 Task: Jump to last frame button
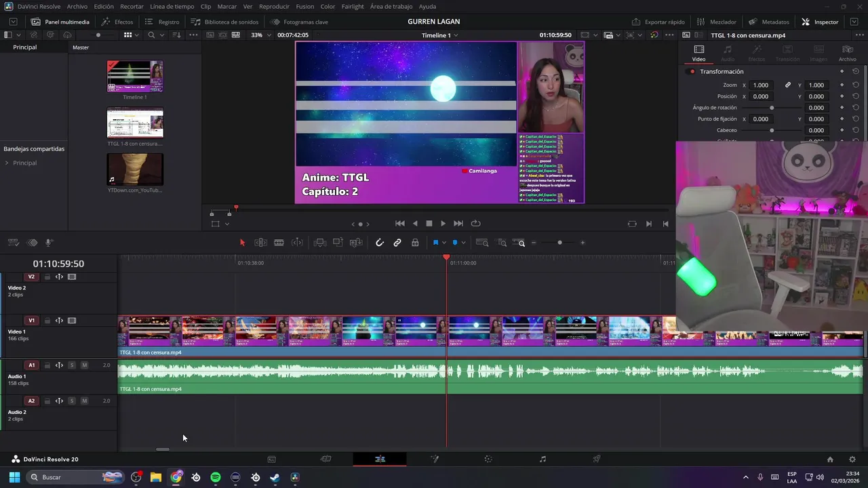pos(458,224)
